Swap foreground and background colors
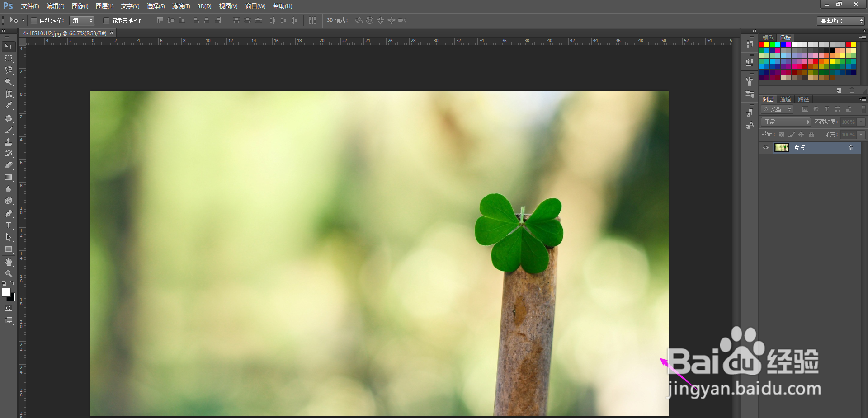The height and width of the screenshot is (418, 868). [13, 283]
